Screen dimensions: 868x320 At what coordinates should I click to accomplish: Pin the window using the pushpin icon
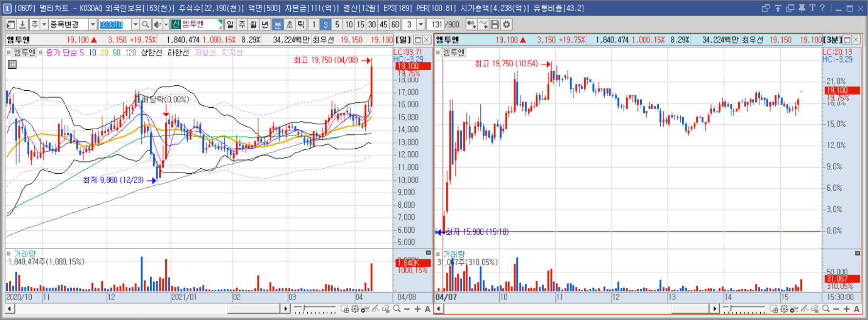[x=802, y=8]
